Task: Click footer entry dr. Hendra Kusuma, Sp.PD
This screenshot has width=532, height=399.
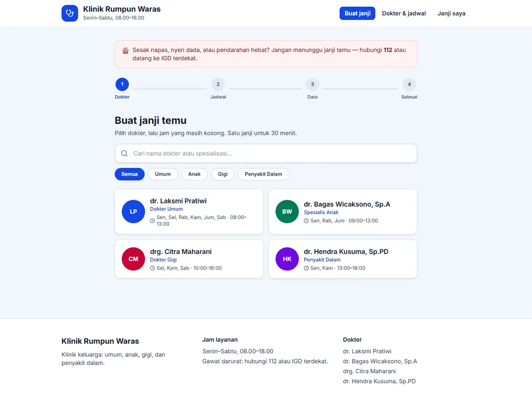Action: pyautogui.click(x=379, y=381)
